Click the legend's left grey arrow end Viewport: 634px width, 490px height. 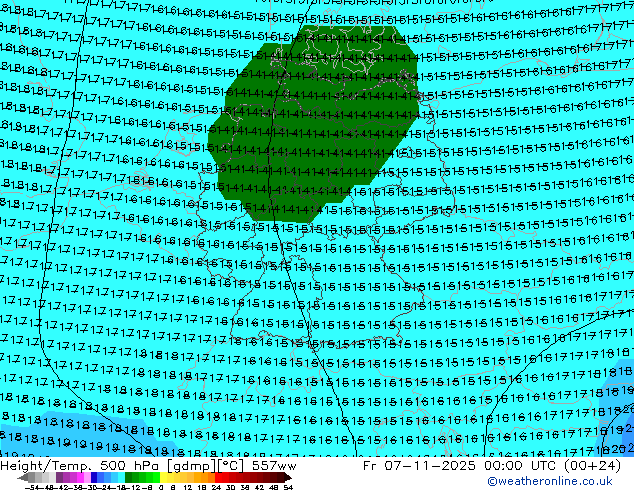coord(23,478)
